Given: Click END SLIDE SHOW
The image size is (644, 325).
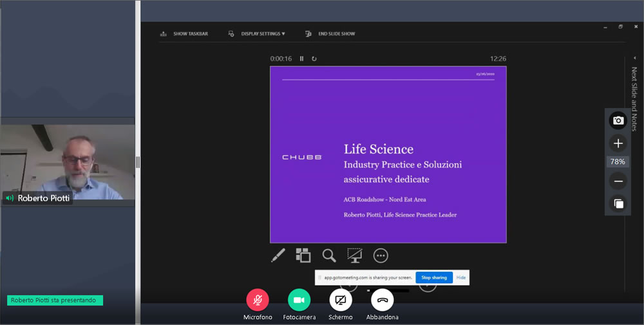Looking at the screenshot, I should point(330,33).
